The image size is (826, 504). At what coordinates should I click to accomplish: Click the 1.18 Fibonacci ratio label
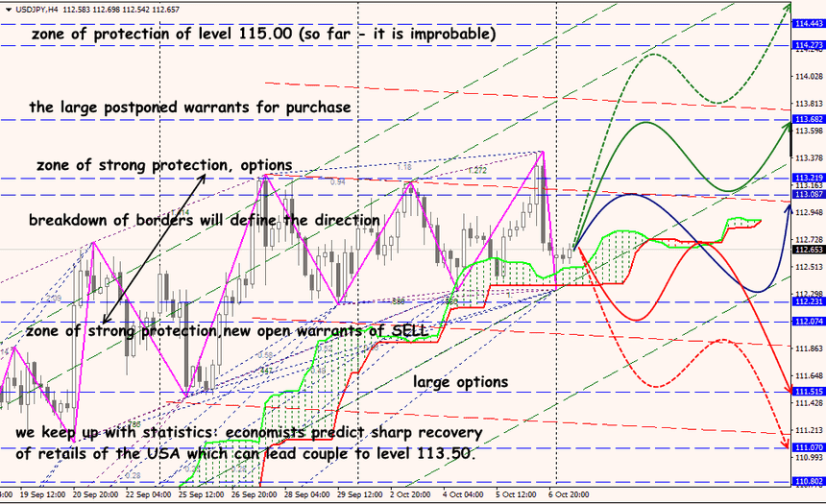click(x=404, y=167)
